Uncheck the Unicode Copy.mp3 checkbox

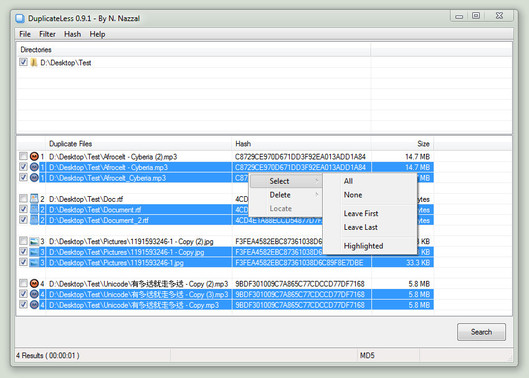coord(23,304)
